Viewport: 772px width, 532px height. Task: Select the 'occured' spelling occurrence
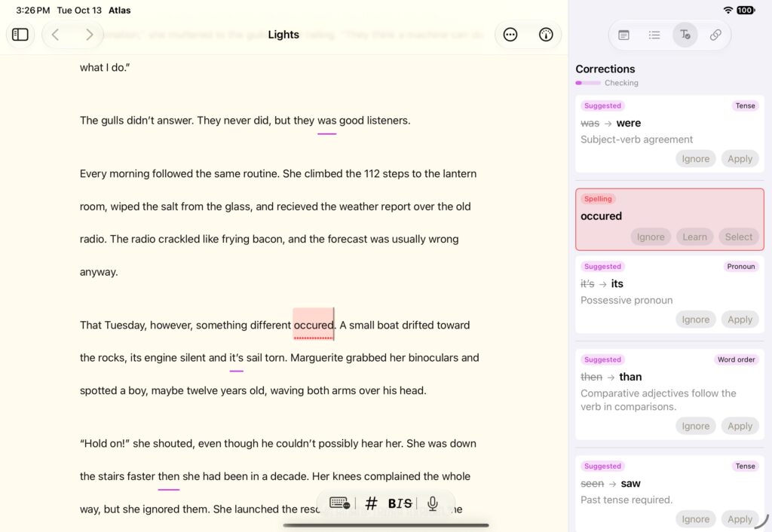click(x=739, y=237)
